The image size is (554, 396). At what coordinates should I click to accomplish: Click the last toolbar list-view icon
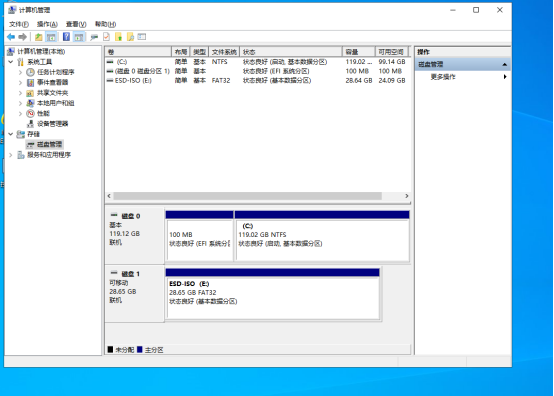[142, 37]
